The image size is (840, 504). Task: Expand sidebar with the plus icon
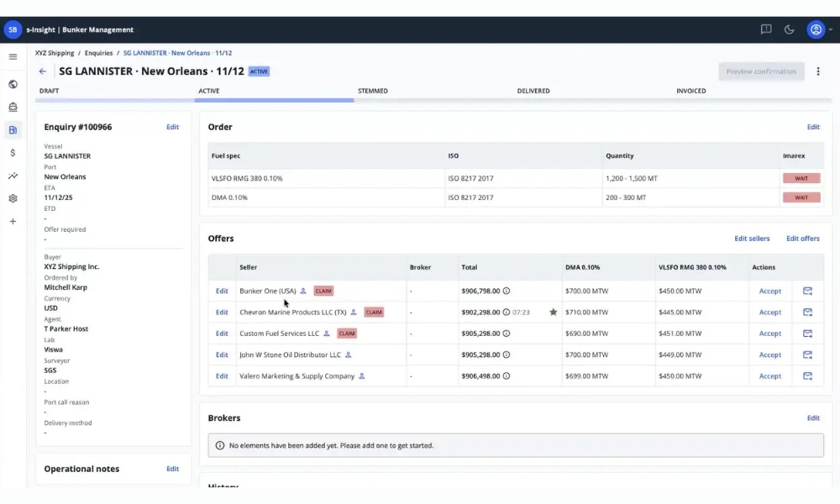coord(13,222)
